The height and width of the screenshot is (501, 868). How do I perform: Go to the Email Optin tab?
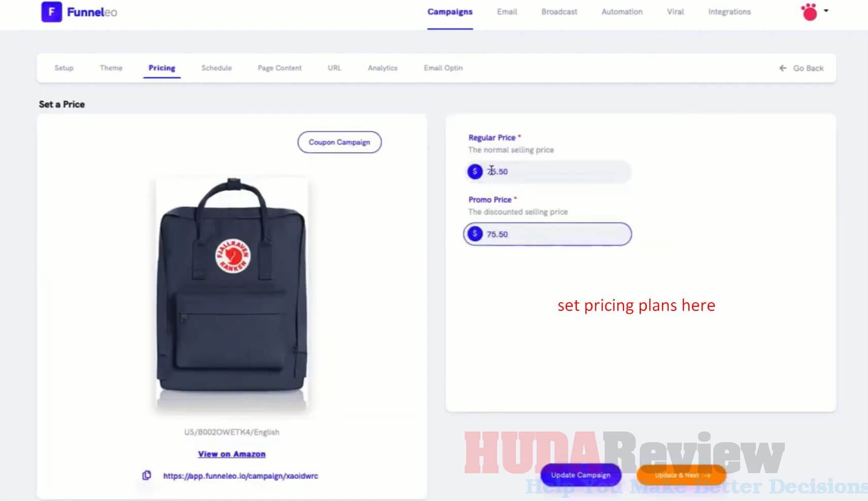pos(443,68)
